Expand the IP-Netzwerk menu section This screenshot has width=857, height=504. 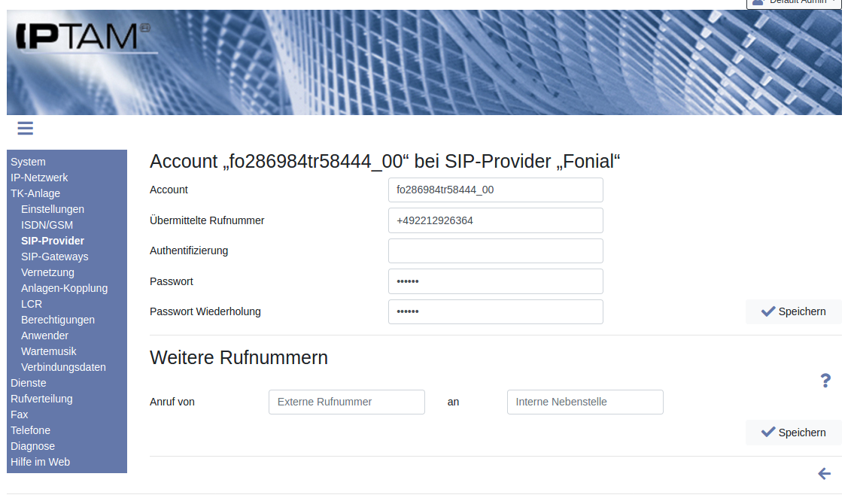(39, 178)
